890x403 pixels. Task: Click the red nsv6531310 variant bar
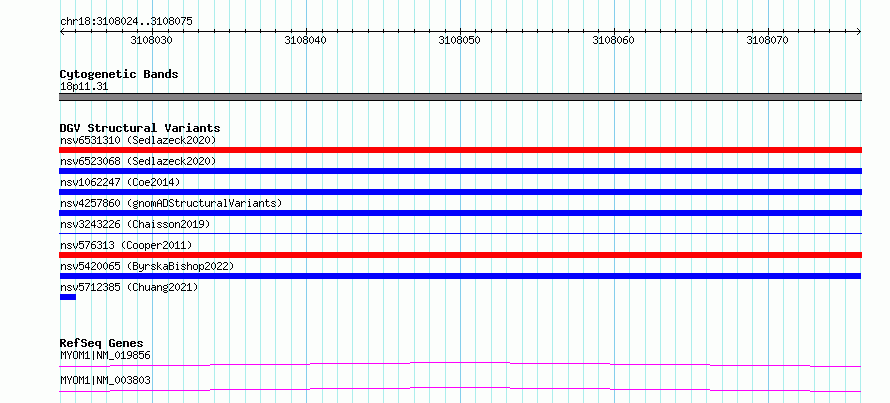460,150
